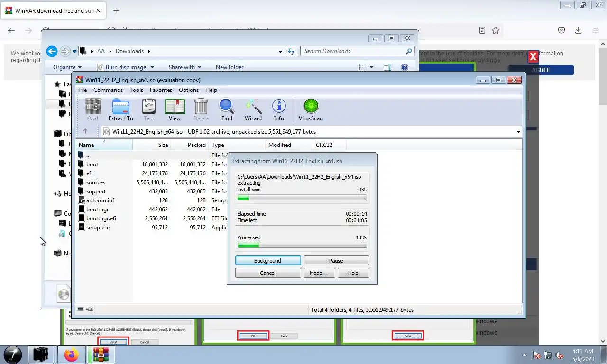Click the Firefox icon in the taskbar
Viewport: 607px width, 364px height.
click(72, 355)
